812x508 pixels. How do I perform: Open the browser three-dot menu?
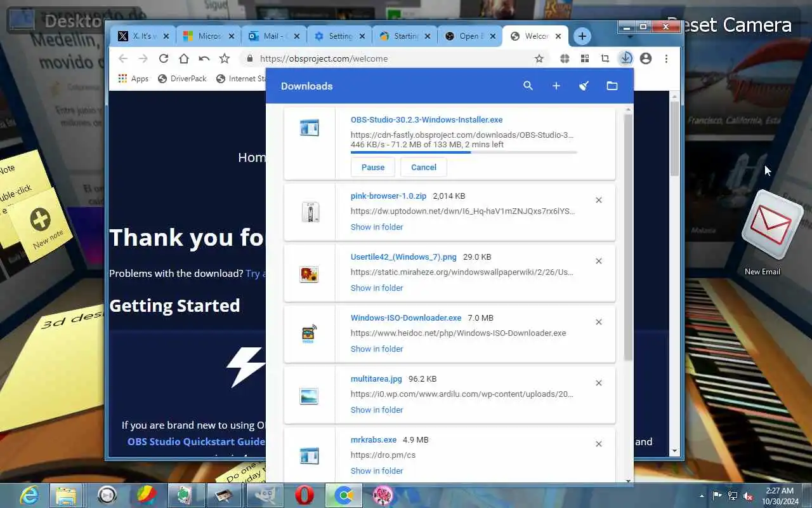pos(666,58)
